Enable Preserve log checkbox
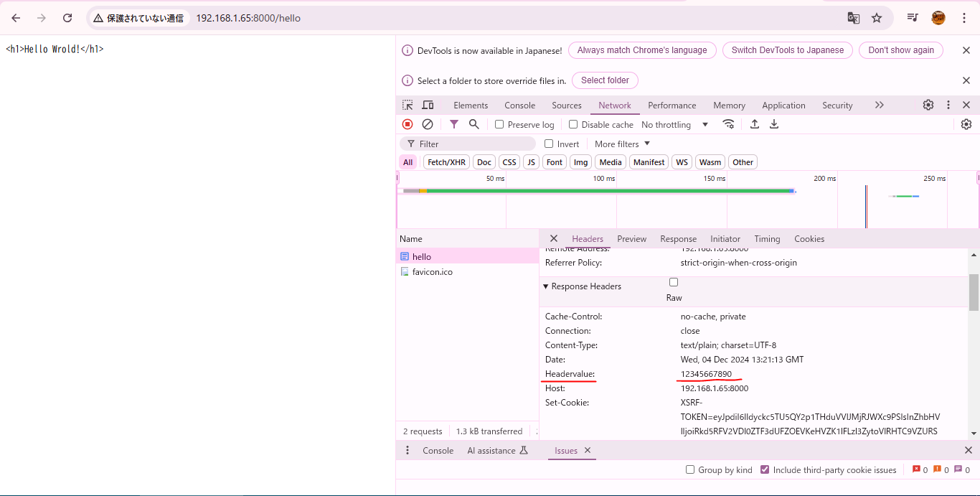 [x=499, y=124]
